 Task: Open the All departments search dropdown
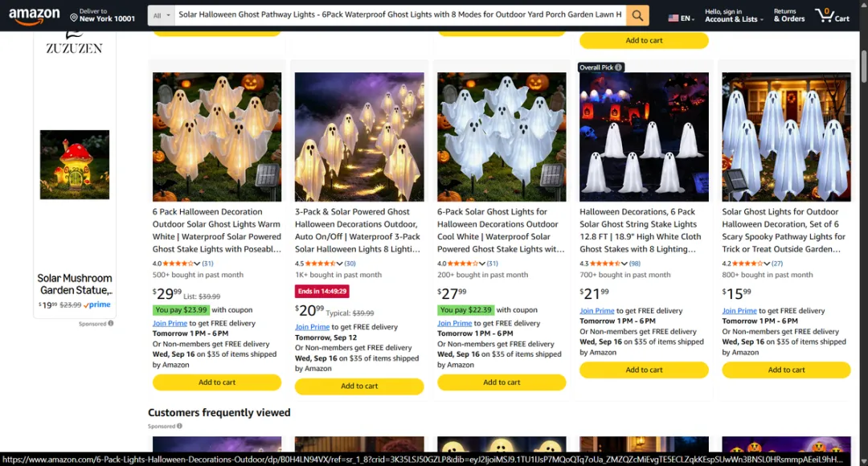click(161, 15)
